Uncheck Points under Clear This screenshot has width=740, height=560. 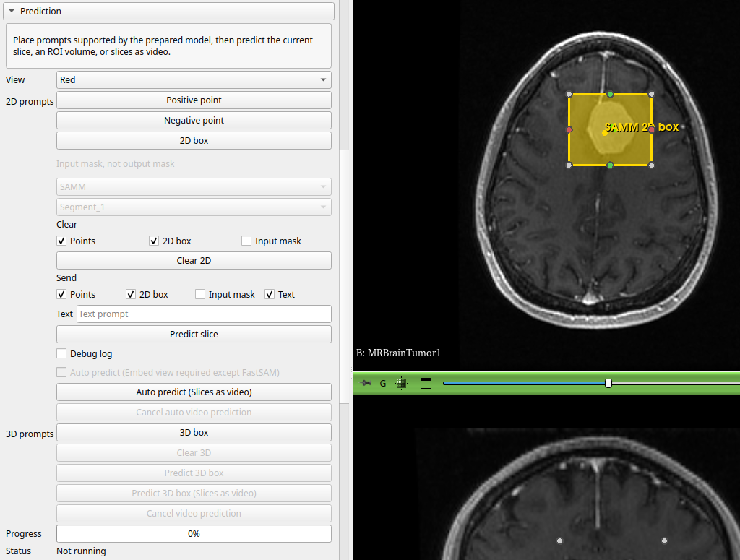(x=61, y=241)
